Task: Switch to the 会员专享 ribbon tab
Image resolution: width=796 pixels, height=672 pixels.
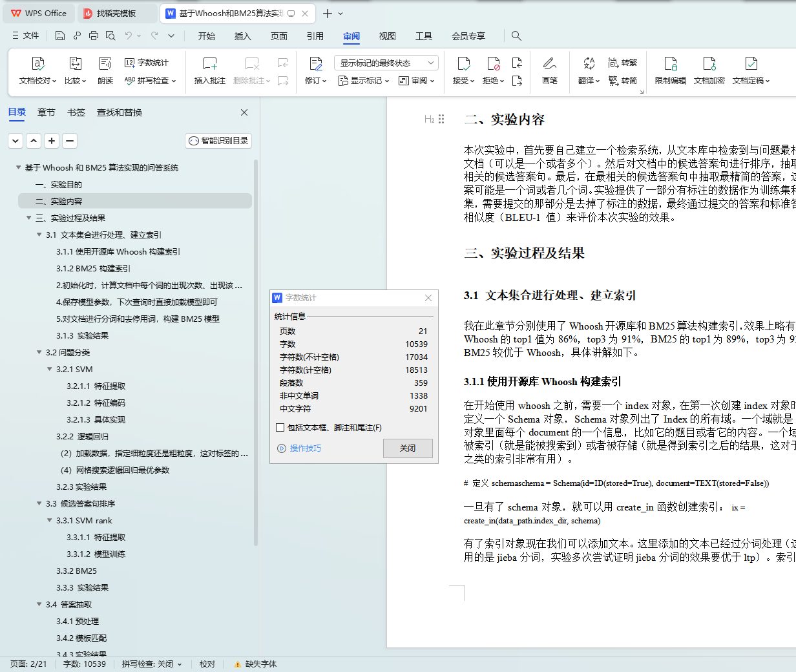Action: [468, 36]
